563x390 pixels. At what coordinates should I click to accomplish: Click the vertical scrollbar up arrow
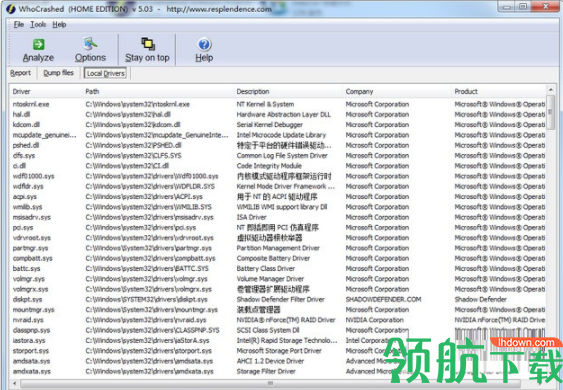(x=550, y=89)
